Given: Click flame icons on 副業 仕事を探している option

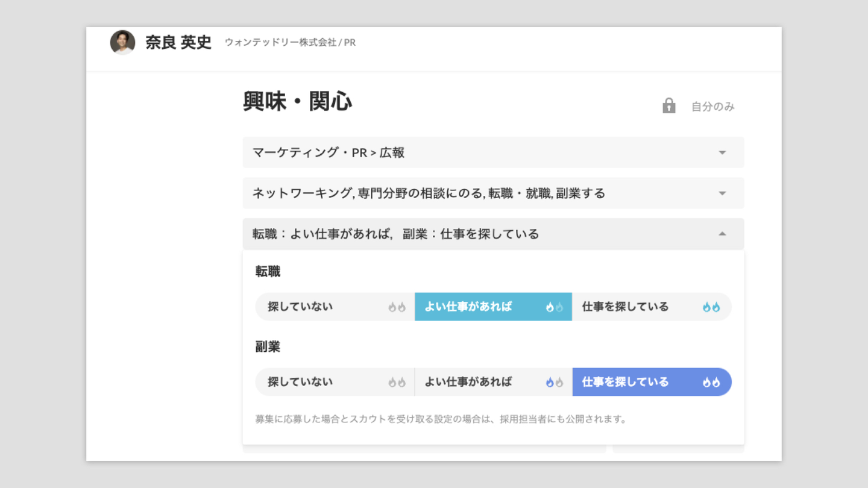Looking at the screenshot, I should (x=711, y=383).
